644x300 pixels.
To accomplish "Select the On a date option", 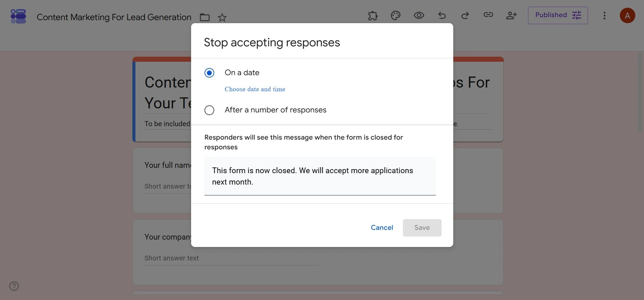I will 209,73.
